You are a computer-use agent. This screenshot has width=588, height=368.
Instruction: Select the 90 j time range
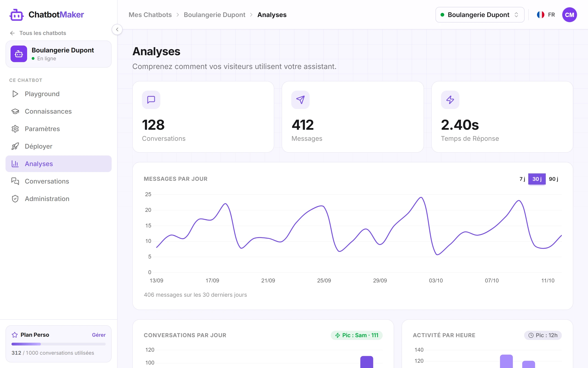553,179
